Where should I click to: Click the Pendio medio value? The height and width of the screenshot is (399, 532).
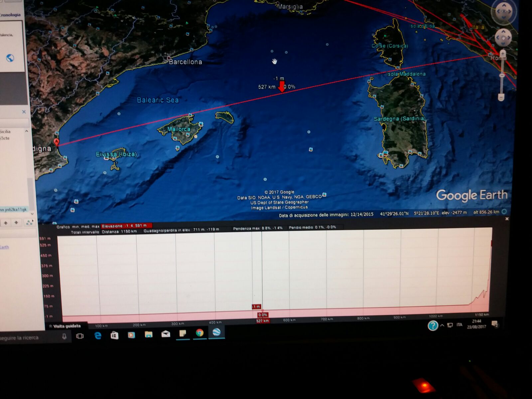pos(312,227)
